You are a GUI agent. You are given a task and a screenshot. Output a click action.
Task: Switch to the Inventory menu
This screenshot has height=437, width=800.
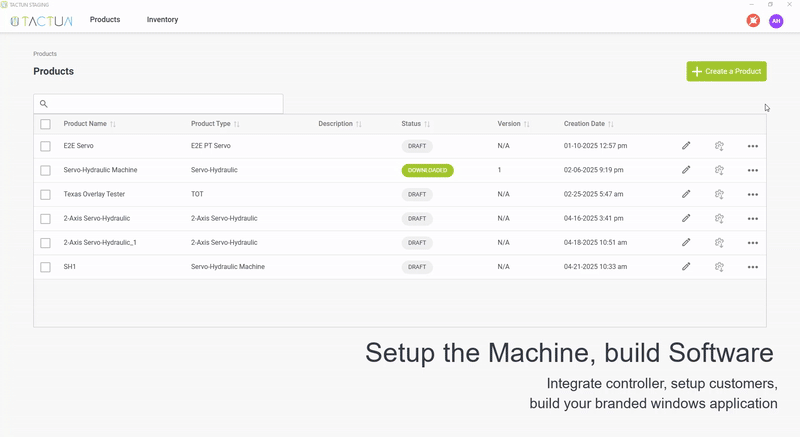tap(162, 20)
